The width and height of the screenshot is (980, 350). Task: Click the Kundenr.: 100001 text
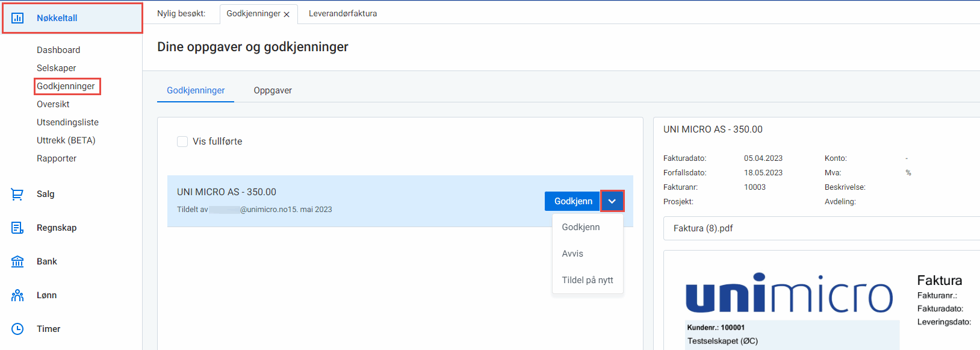click(x=716, y=328)
